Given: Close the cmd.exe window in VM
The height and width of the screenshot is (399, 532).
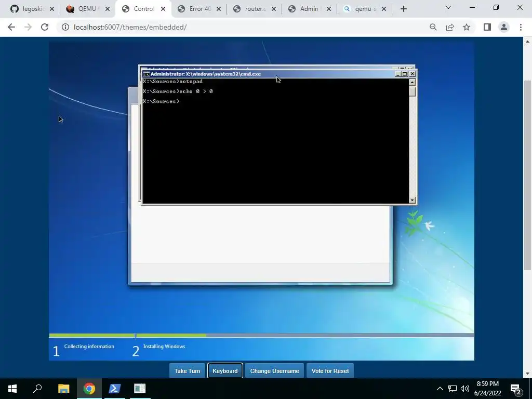Looking at the screenshot, I should coord(413,74).
